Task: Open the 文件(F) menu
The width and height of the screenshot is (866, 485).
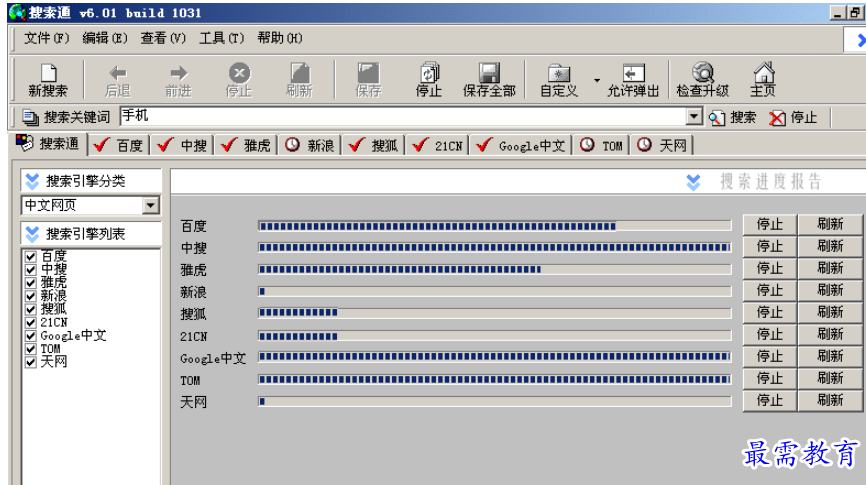Action: [47, 38]
